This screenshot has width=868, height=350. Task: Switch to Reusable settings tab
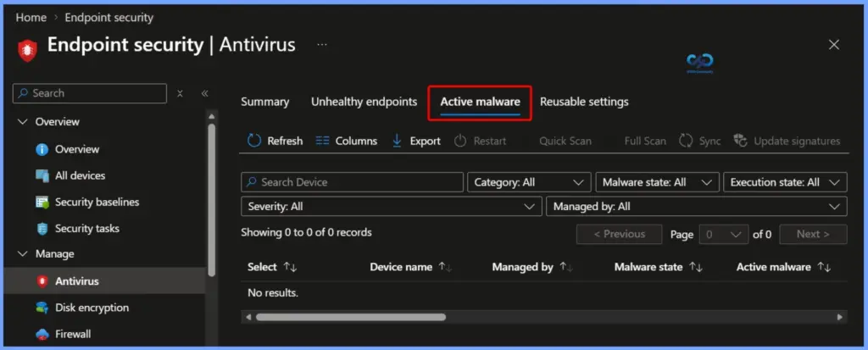click(x=584, y=102)
